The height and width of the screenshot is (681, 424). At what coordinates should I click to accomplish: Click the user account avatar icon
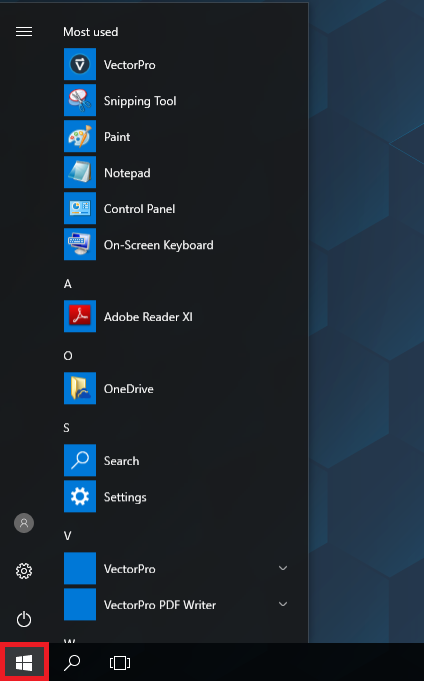click(24, 523)
